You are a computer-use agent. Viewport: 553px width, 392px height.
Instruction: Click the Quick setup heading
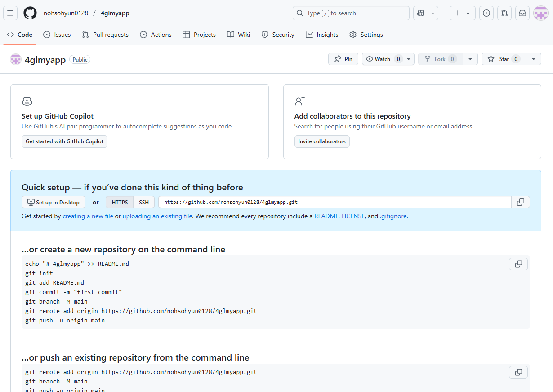click(132, 187)
